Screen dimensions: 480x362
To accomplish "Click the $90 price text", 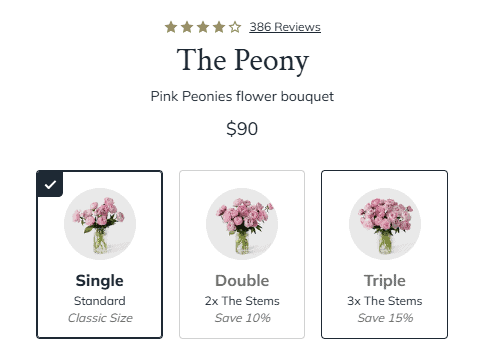I will pos(242,129).
